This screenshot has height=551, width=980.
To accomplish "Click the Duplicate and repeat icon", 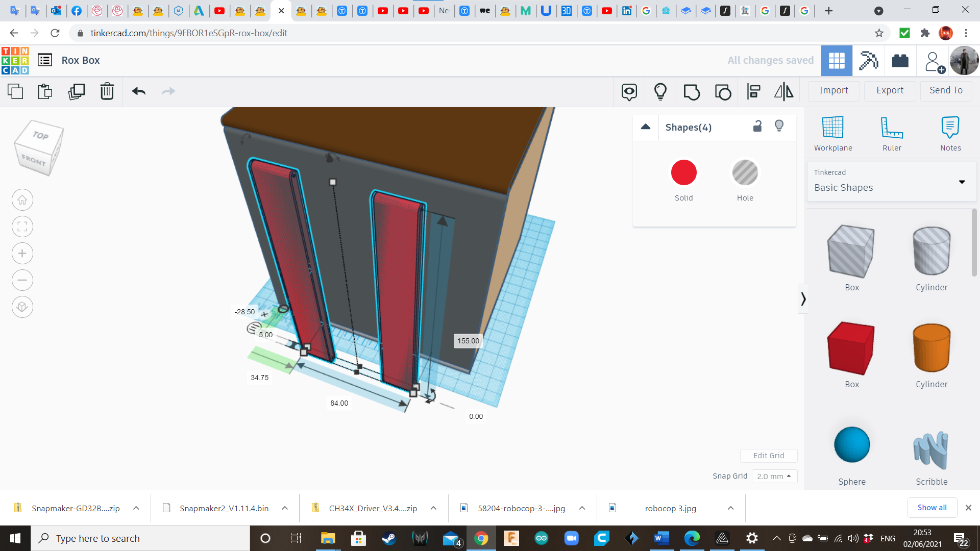I will (77, 91).
